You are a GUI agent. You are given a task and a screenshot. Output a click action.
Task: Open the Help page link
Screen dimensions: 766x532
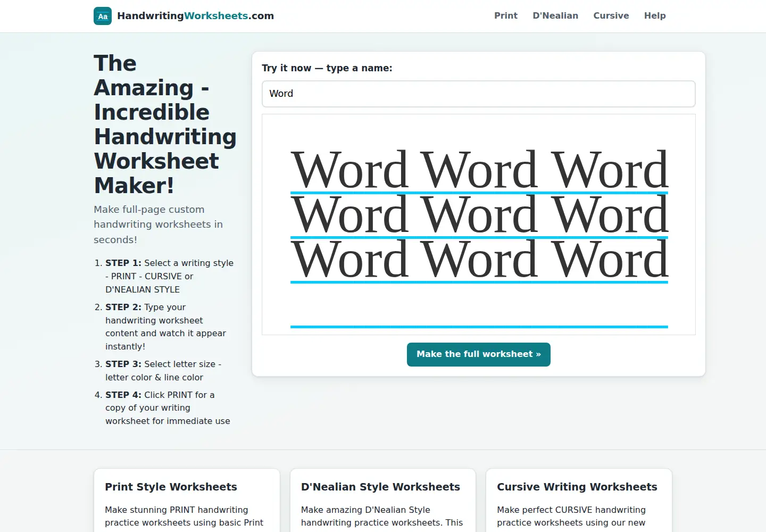tap(655, 16)
